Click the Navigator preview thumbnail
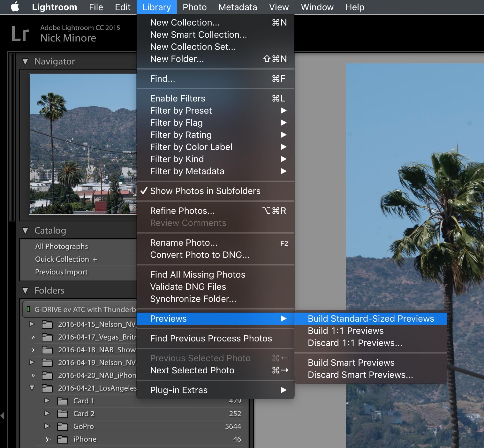The image size is (484, 448). click(83, 144)
